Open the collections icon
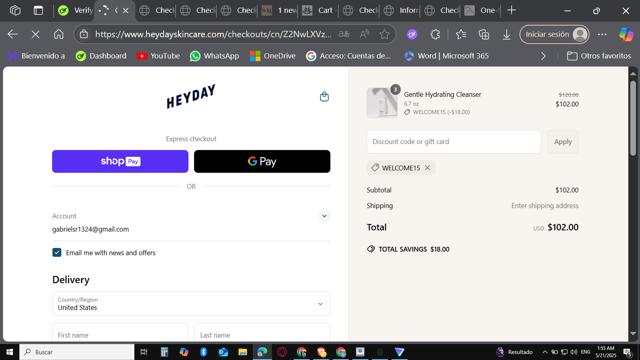This screenshot has height=360, width=640. coord(484,34)
